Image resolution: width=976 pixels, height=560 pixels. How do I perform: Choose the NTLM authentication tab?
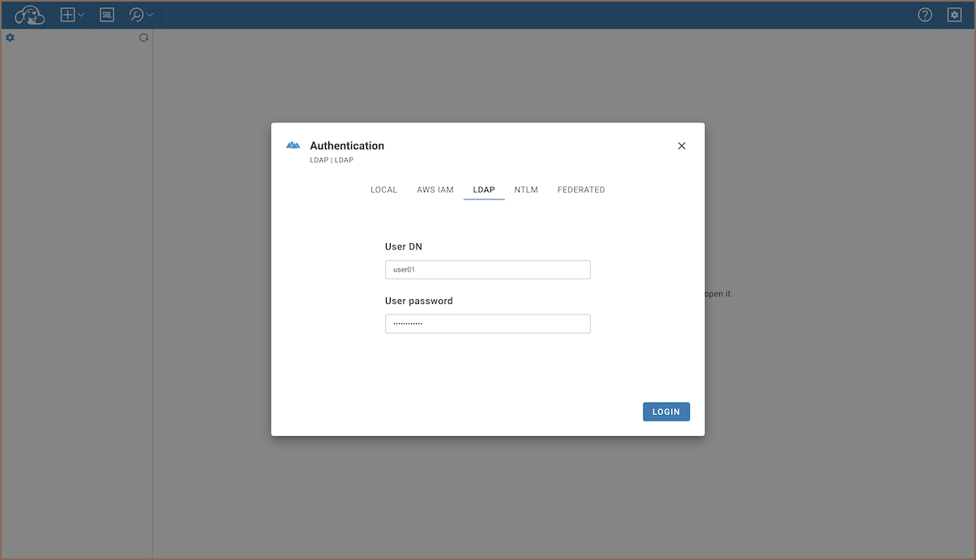pyautogui.click(x=526, y=190)
